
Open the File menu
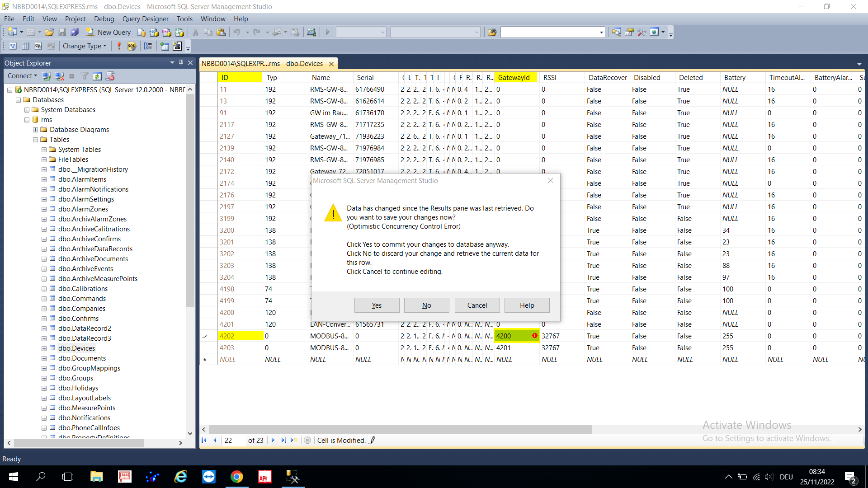(9, 19)
